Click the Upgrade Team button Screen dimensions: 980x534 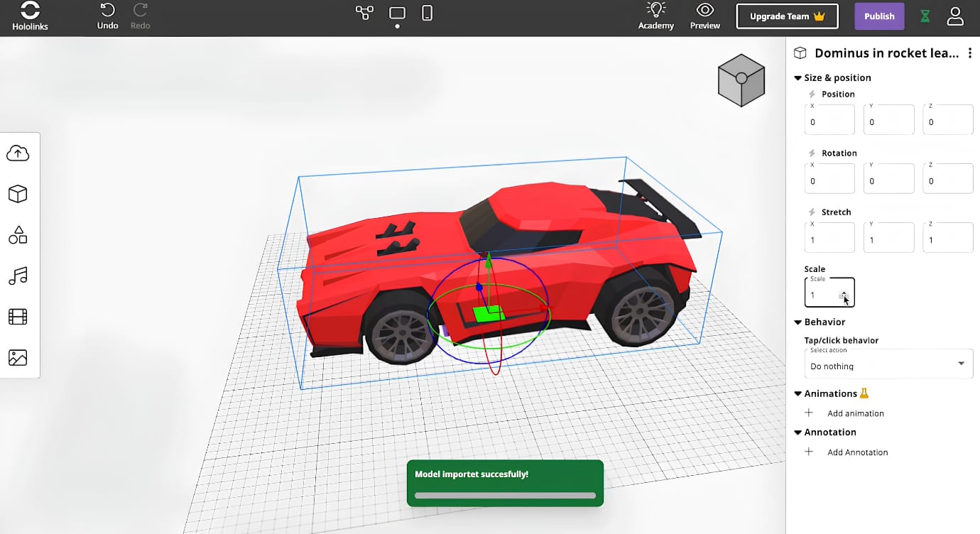787,16
